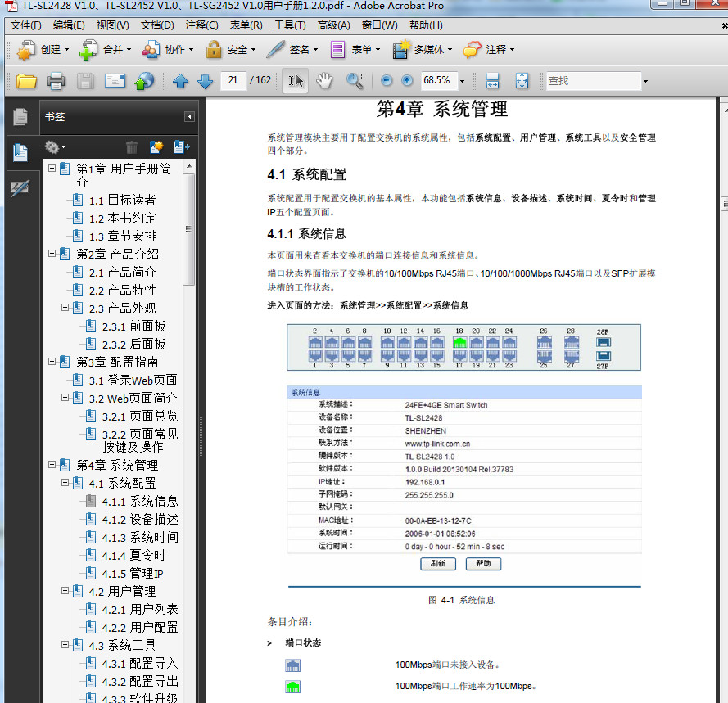The width and height of the screenshot is (728, 703).
Task: Open the Pages panel icon in sidebar
Action: 20,116
